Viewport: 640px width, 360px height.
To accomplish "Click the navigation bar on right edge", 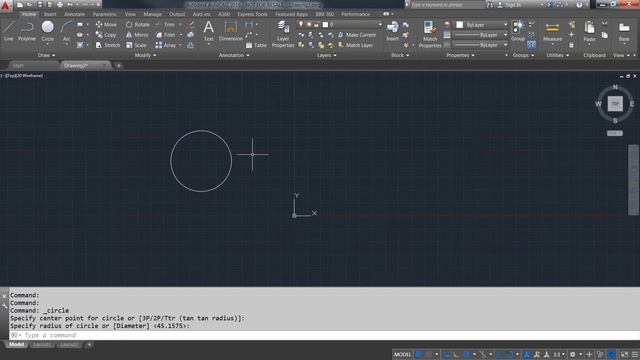I will (633, 180).
